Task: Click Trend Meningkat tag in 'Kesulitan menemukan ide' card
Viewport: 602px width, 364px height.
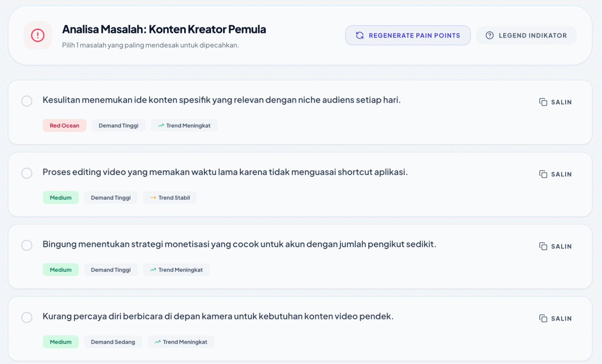Action: pos(184,125)
